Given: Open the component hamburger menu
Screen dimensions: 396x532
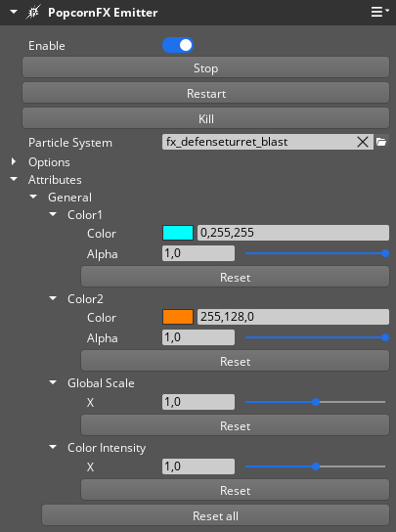Looking at the screenshot, I should [x=379, y=12].
